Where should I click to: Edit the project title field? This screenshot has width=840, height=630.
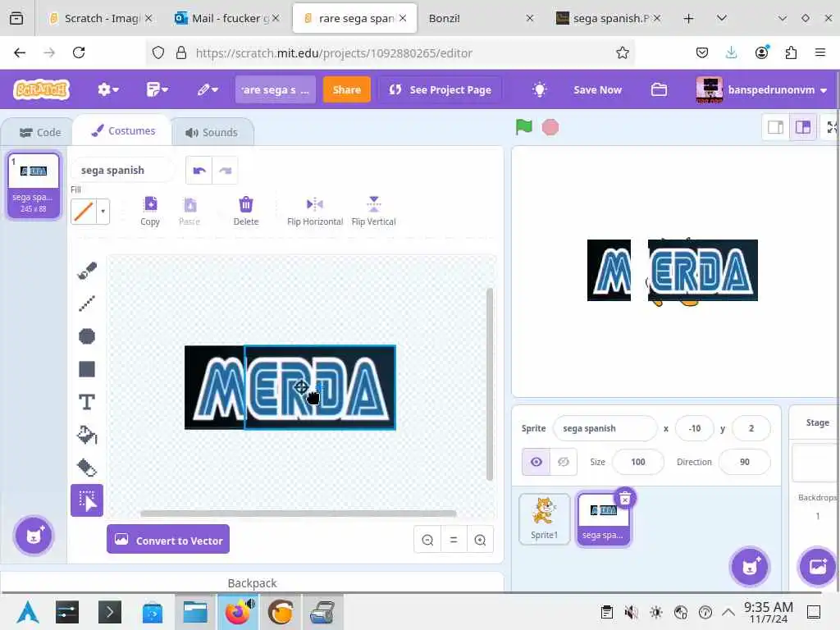click(276, 89)
